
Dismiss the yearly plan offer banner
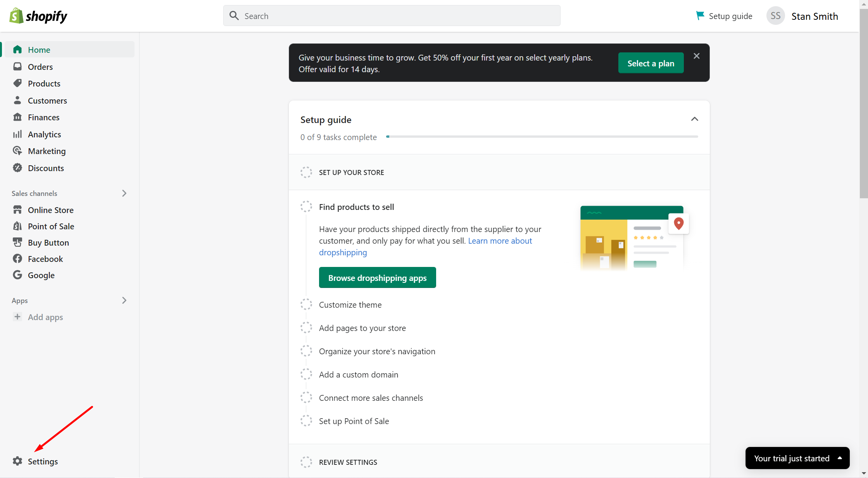pos(697,56)
